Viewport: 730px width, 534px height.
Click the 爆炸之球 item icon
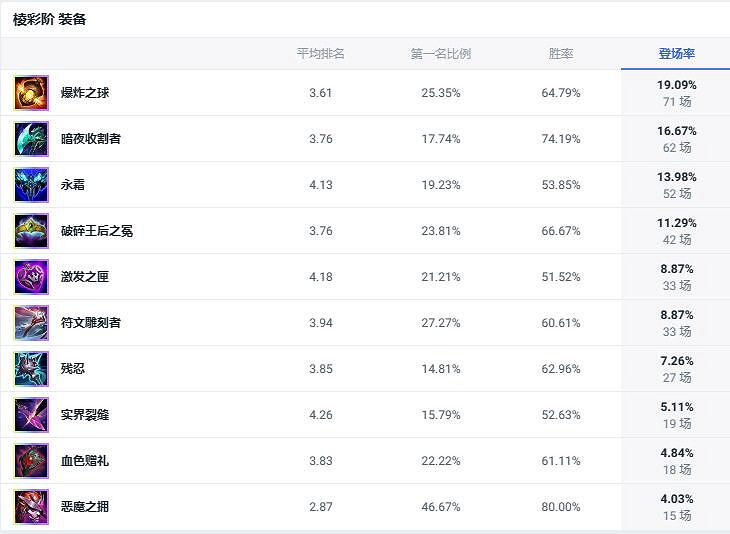[31, 93]
